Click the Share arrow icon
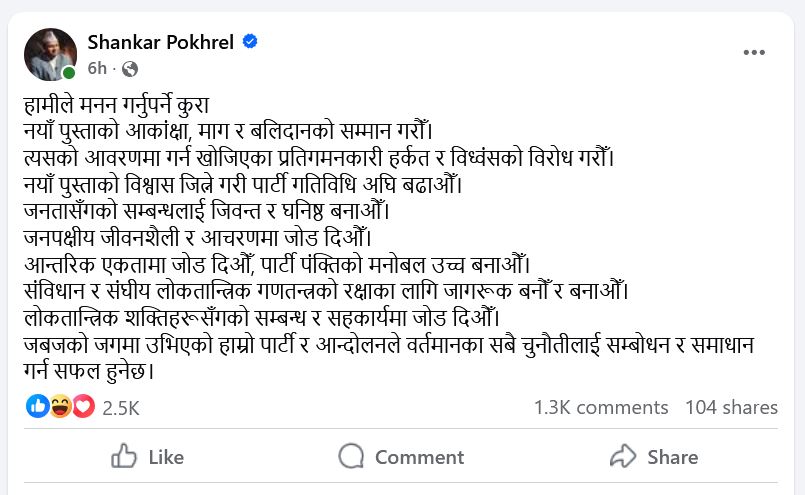This screenshot has width=805, height=495. [623, 457]
